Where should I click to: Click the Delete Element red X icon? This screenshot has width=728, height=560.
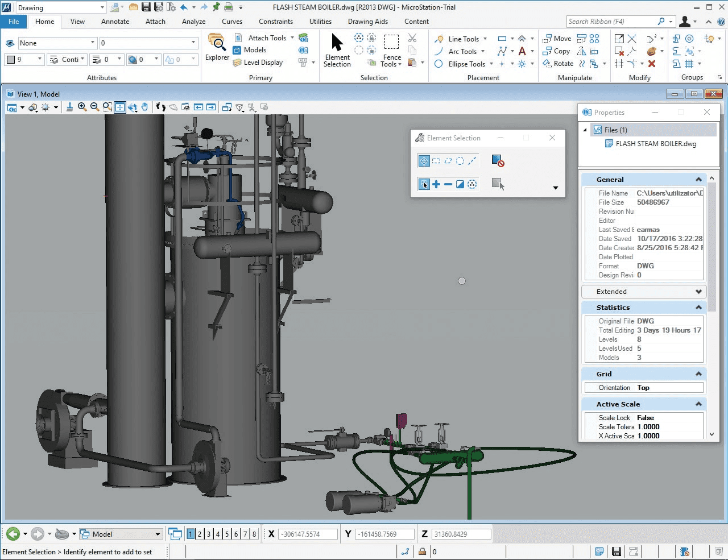point(652,64)
